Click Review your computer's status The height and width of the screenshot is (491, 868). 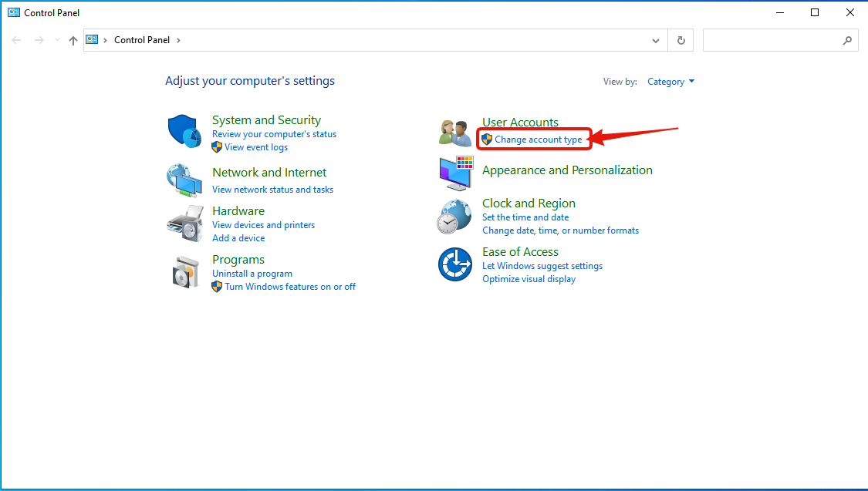tap(274, 134)
